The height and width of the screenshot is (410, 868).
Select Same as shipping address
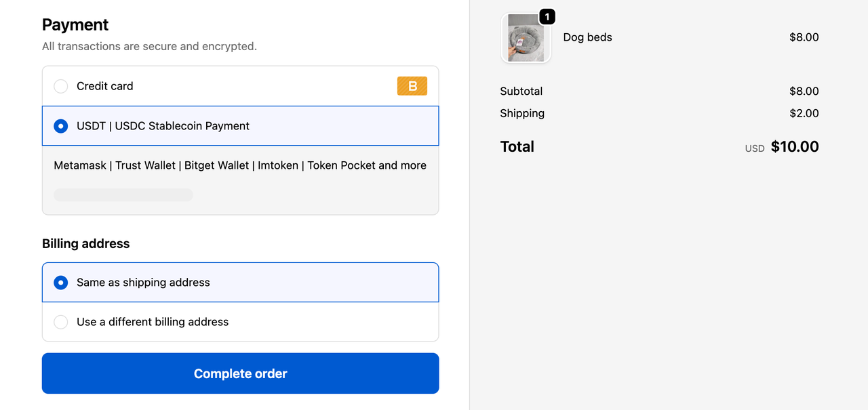click(61, 283)
